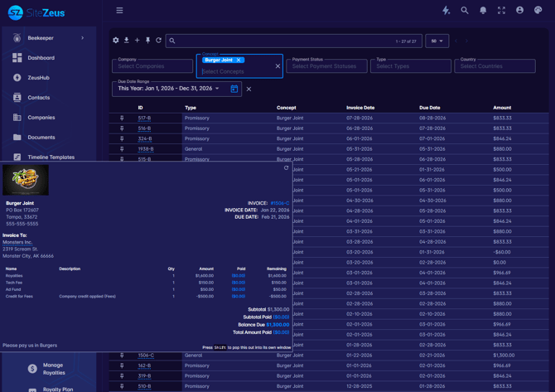Pin the 1938-B invoice row
The image size is (555, 392).
click(122, 148)
